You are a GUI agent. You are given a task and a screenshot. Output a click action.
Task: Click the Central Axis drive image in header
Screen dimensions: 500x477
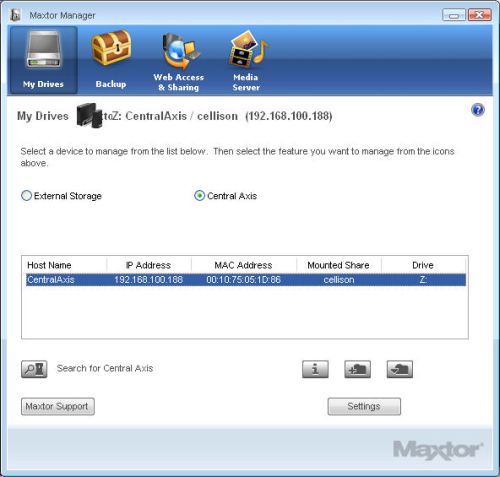click(x=89, y=115)
